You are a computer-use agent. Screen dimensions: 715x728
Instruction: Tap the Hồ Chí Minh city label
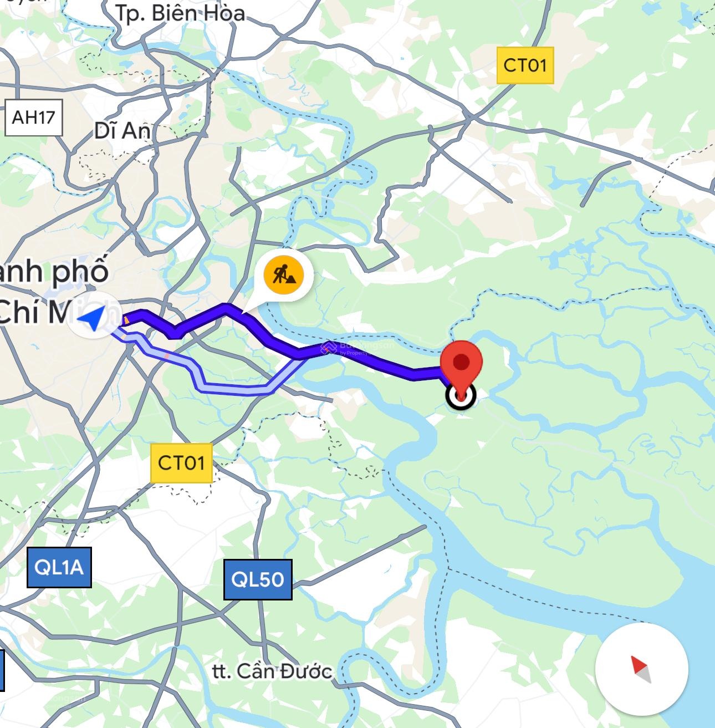tap(55, 292)
